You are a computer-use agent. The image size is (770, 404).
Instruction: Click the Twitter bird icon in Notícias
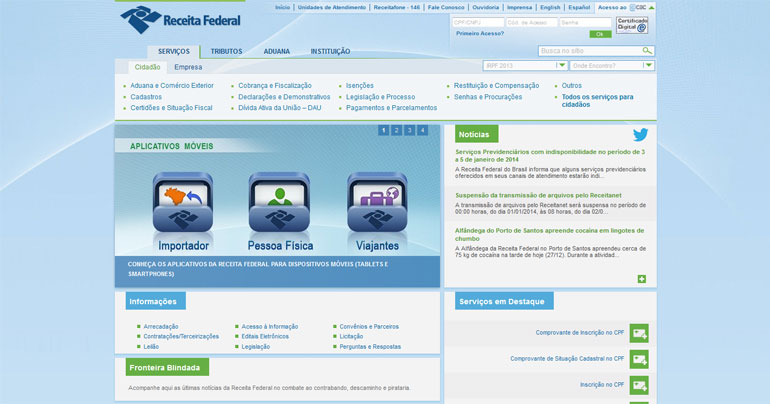coord(640,135)
